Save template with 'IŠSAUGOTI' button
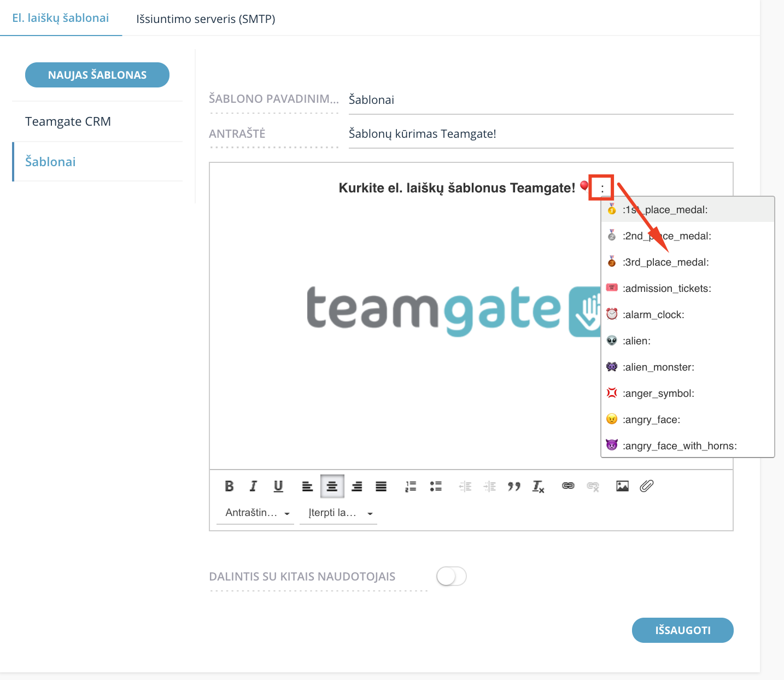Image resolution: width=784 pixels, height=680 pixels. click(x=683, y=630)
